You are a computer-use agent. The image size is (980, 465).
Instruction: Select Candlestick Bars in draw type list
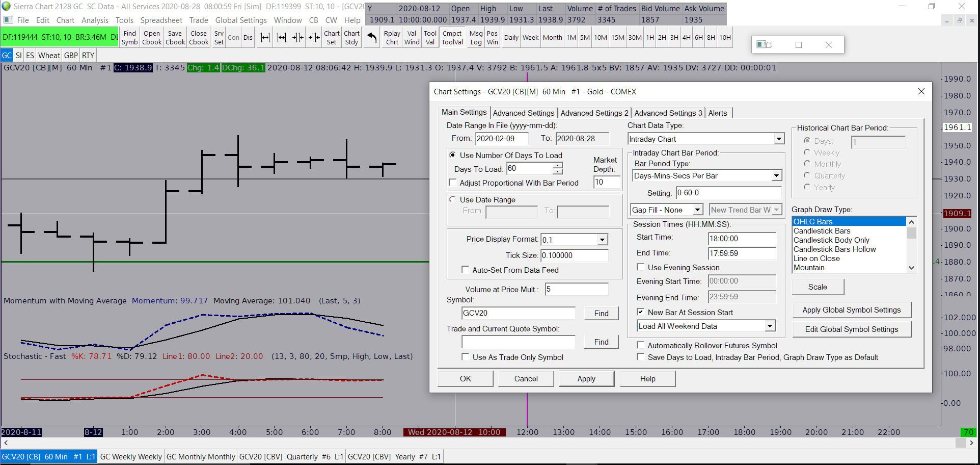[822, 231]
